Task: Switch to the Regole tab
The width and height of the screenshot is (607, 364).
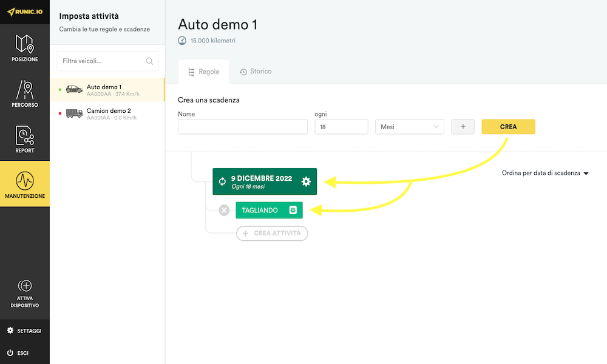Action: coord(203,72)
